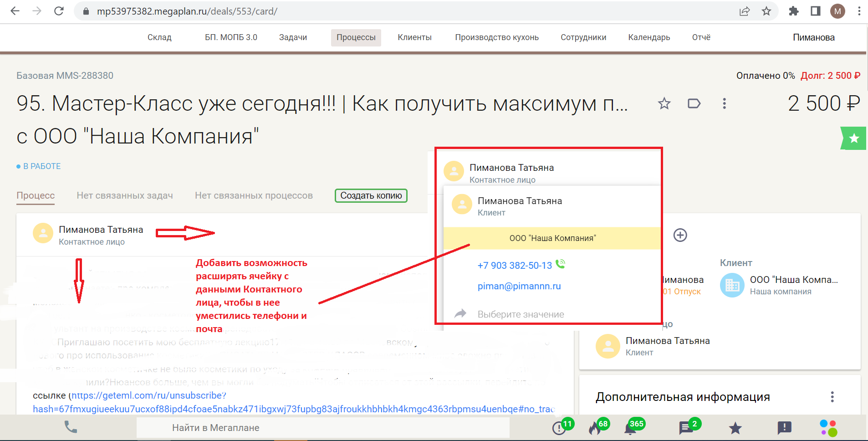The image size is (868, 441).
Task: Go to the Клиенты section
Action: point(414,37)
